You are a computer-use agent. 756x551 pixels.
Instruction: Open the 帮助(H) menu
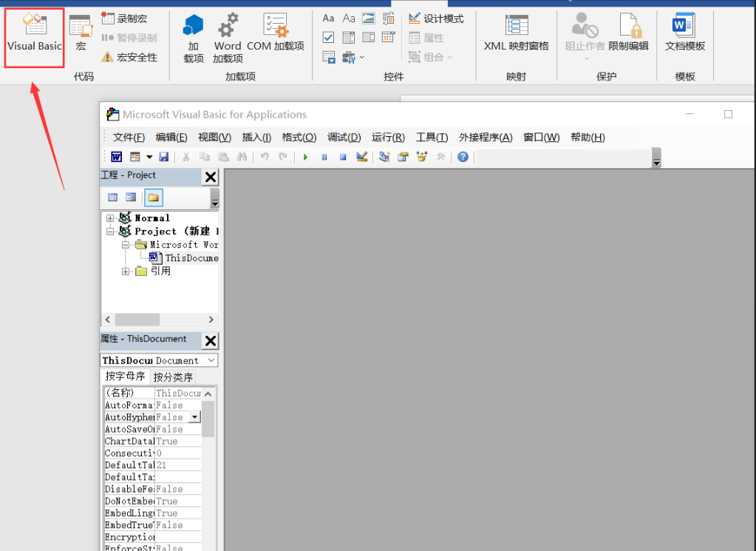click(x=588, y=138)
